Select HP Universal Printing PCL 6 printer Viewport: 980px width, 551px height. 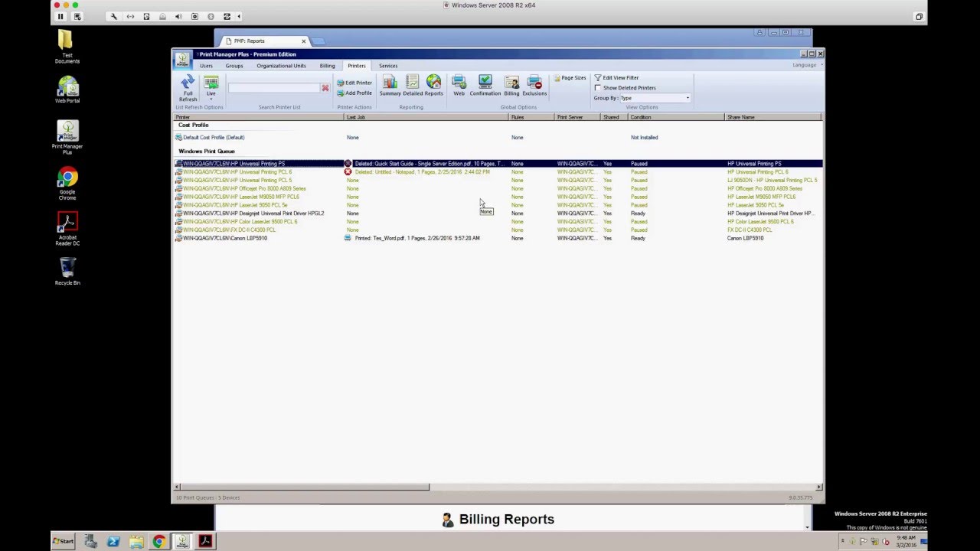click(498, 172)
